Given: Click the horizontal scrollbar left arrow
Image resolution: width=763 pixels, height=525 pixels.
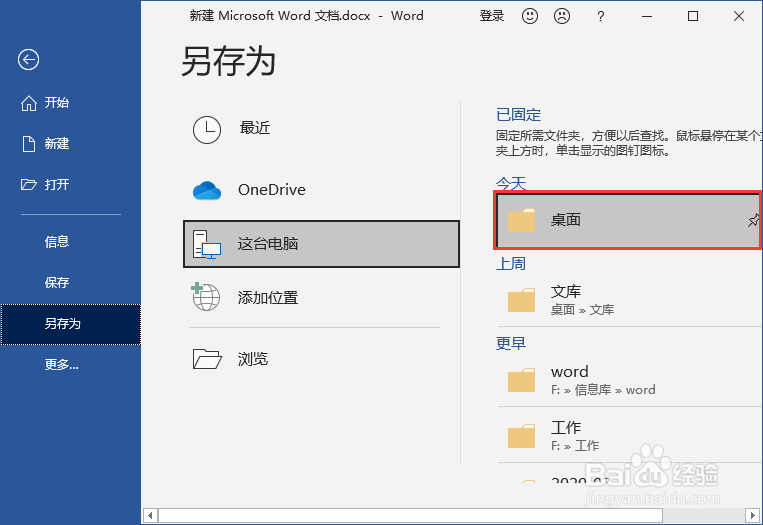Looking at the screenshot, I should point(150,515).
